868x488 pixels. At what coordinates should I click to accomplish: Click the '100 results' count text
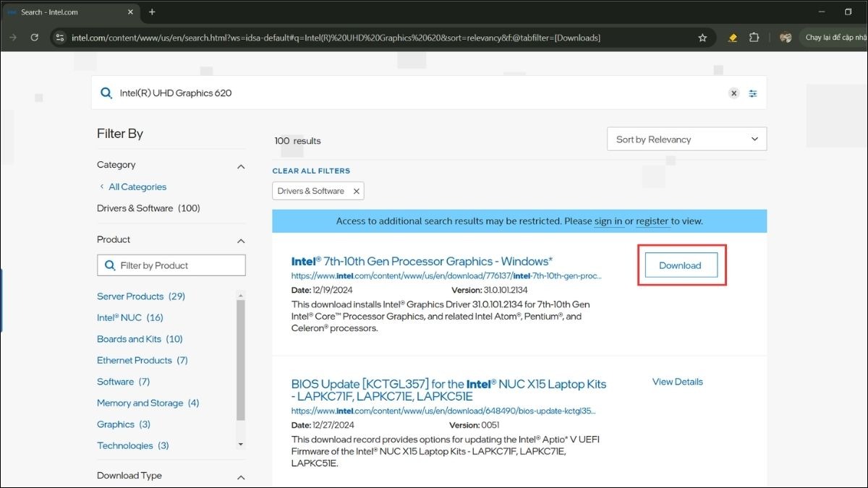coord(297,141)
